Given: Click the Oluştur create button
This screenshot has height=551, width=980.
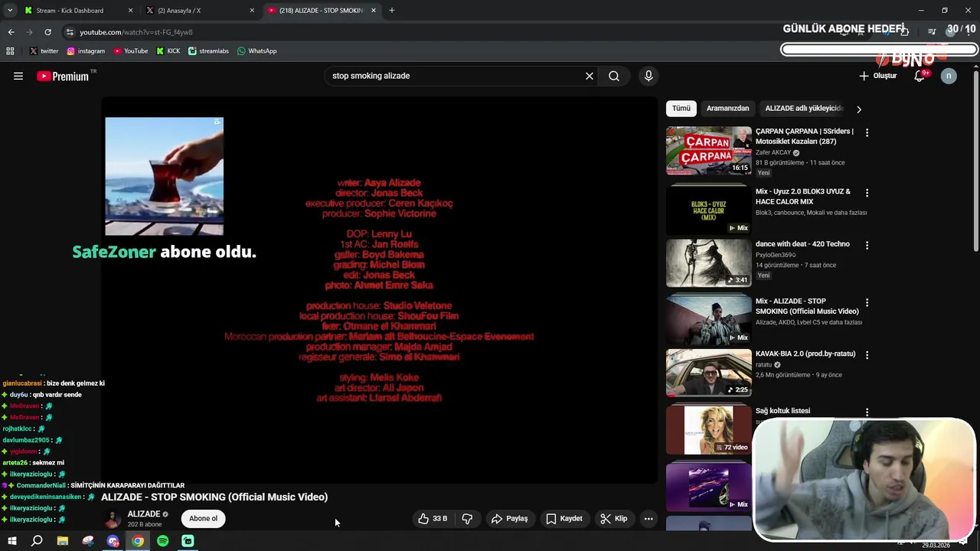Looking at the screenshot, I should click(878, 76).
